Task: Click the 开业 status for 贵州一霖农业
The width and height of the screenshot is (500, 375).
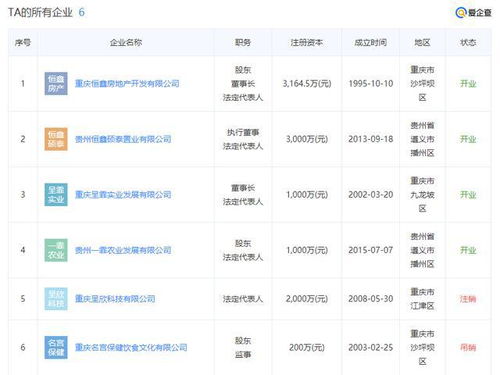Action: point(468,250)
